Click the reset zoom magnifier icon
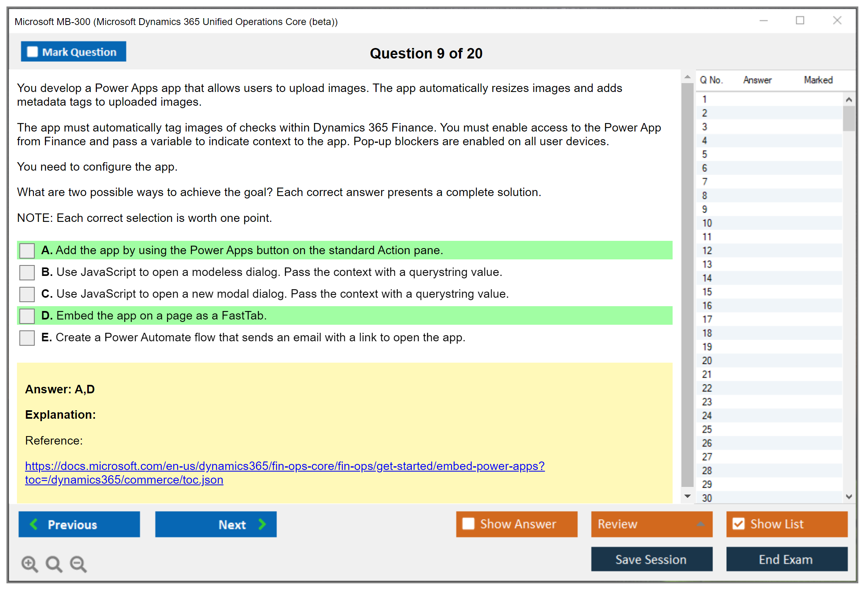Image resolution: width=868 pixels, height=593 pixels. (x=54, y=564)
